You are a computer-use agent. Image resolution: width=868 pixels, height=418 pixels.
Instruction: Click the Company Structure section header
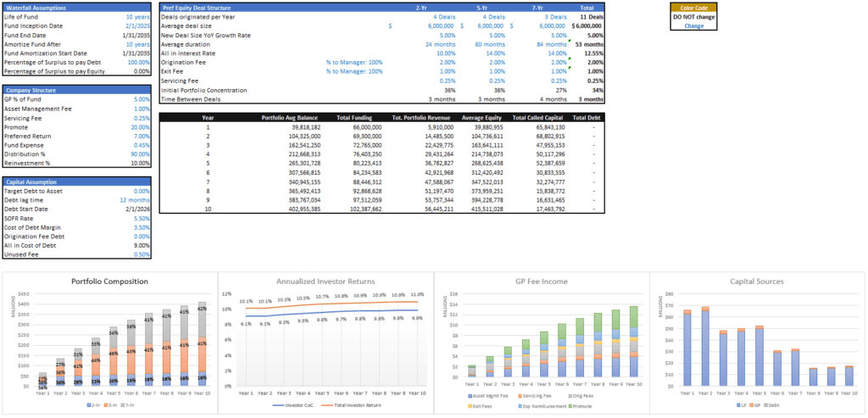(77, 90)
